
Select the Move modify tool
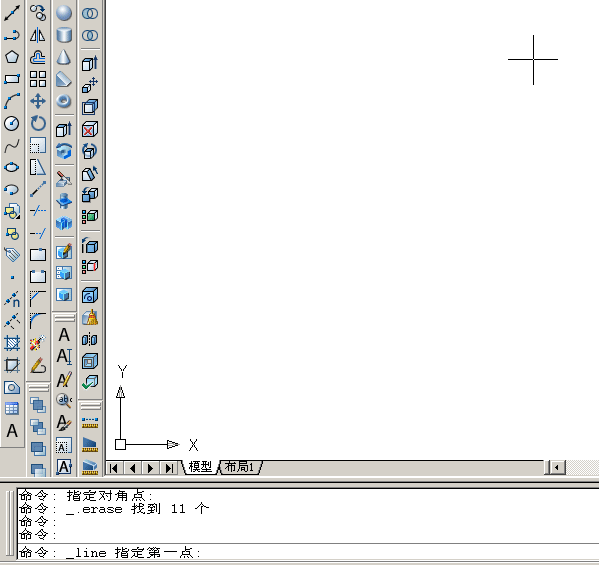[x=38, y=101]
